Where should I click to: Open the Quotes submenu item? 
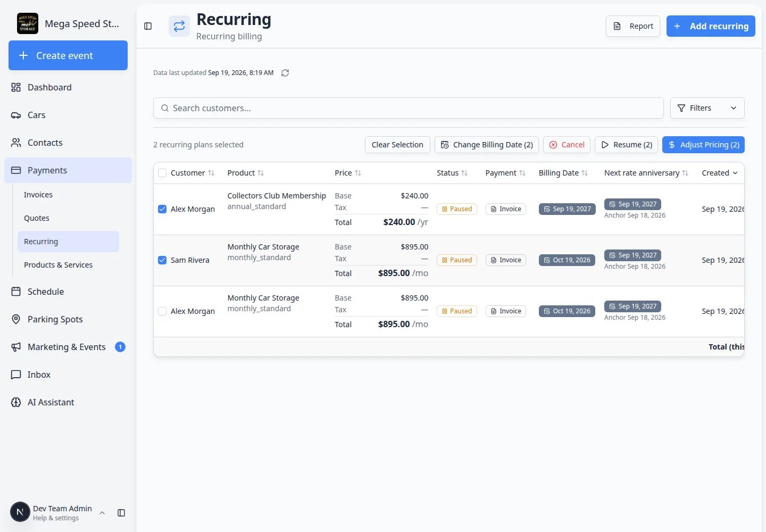pyautogui.click(x=68, y=218)
